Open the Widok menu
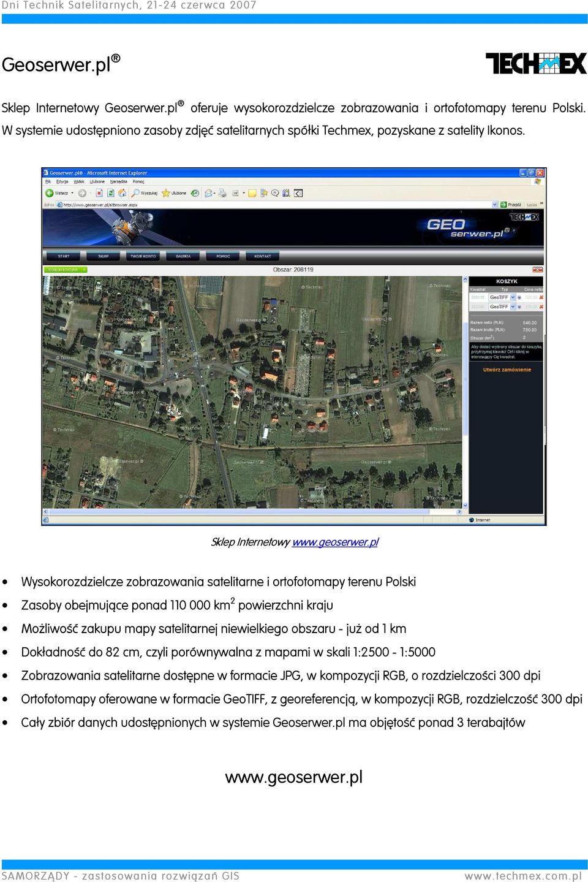 [79, 181]
